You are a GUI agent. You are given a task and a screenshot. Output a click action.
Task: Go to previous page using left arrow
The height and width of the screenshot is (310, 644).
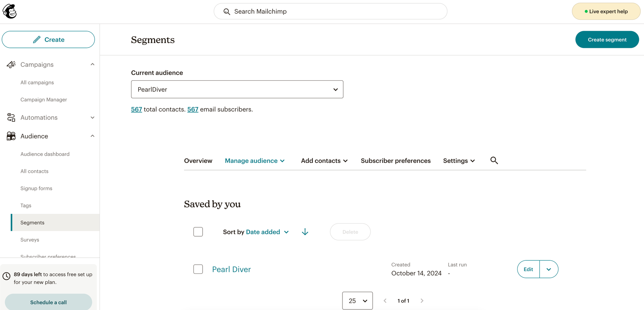385,301
